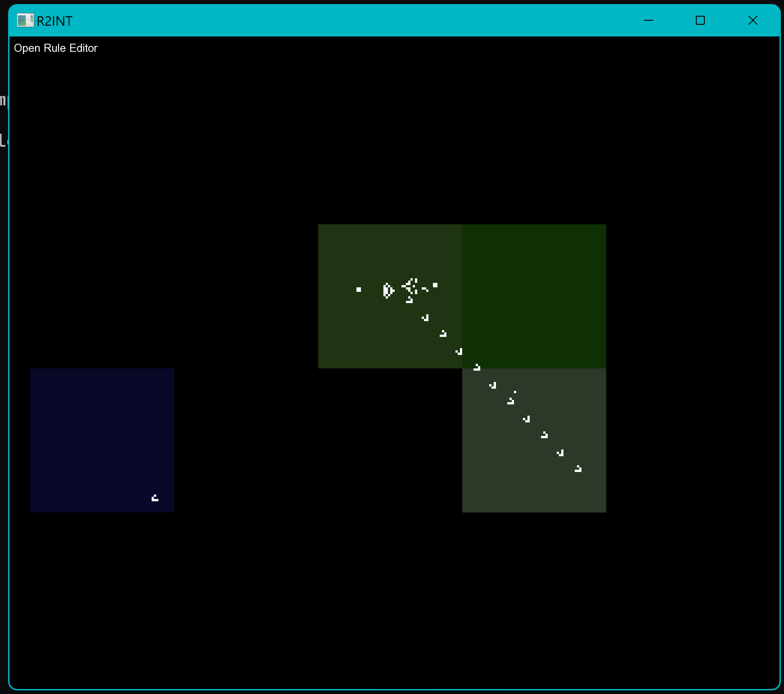Maximize the R2INT window
This screenshot has width=784, height=694.
click(x=700, y=20)
